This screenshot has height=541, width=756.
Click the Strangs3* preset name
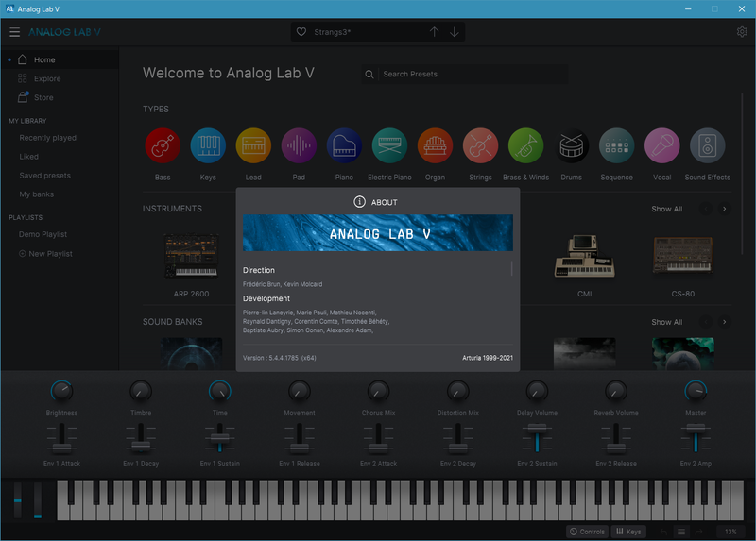point(333,32)
